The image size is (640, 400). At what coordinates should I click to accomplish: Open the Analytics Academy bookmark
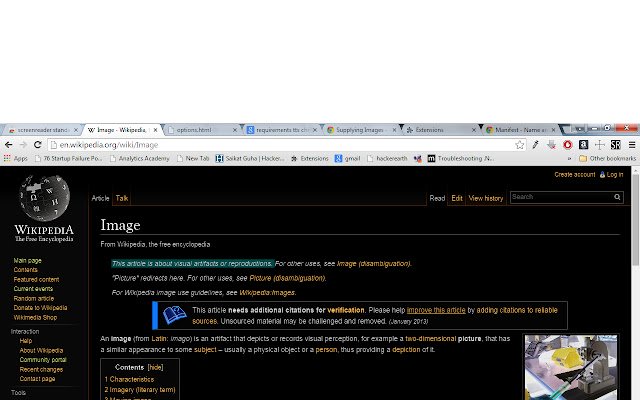pos(140,158)
